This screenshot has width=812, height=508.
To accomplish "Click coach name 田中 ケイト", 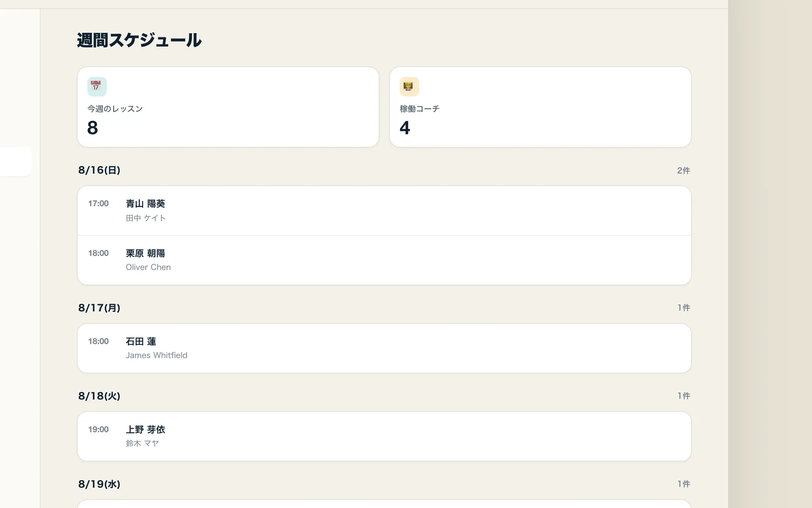I will click(x=146, y=218).
